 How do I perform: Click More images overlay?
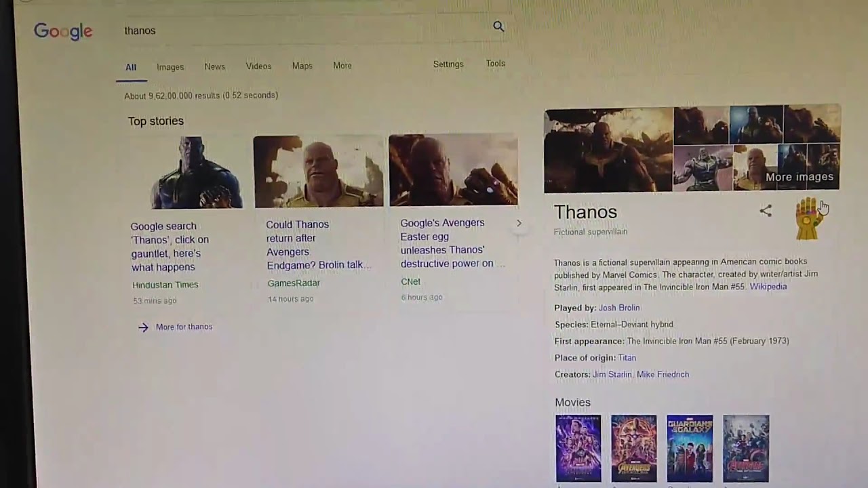point(800,177)
